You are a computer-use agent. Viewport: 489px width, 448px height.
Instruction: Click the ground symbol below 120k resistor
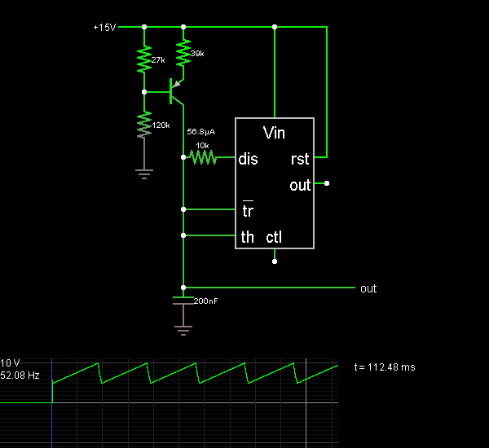pos(144,174)
